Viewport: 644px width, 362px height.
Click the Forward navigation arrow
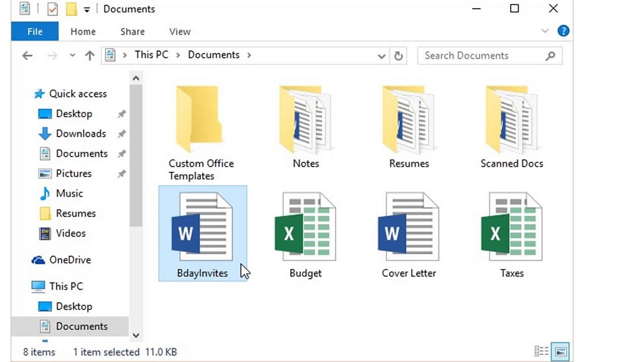pos(52,56)
